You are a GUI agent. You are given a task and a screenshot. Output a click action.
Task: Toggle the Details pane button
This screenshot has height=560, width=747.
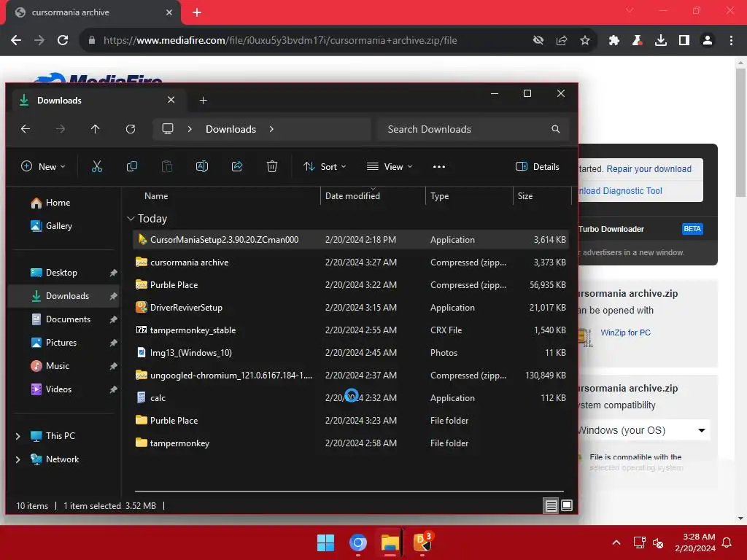point(538,167)
